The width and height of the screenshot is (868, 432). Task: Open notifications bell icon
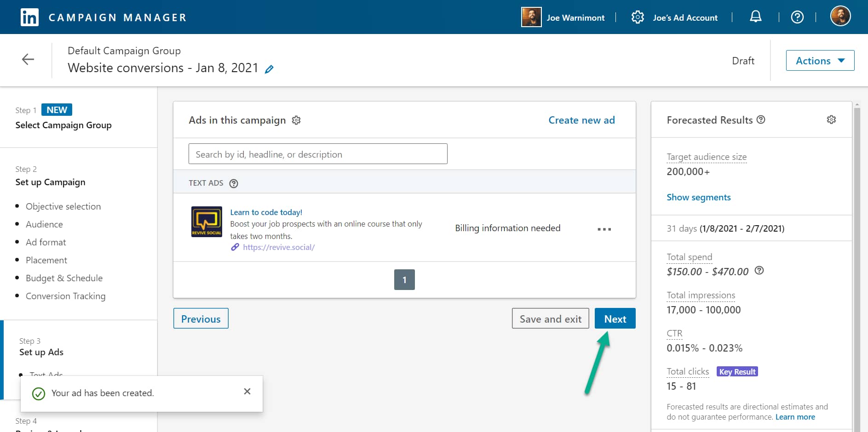[x=755, y=17]
